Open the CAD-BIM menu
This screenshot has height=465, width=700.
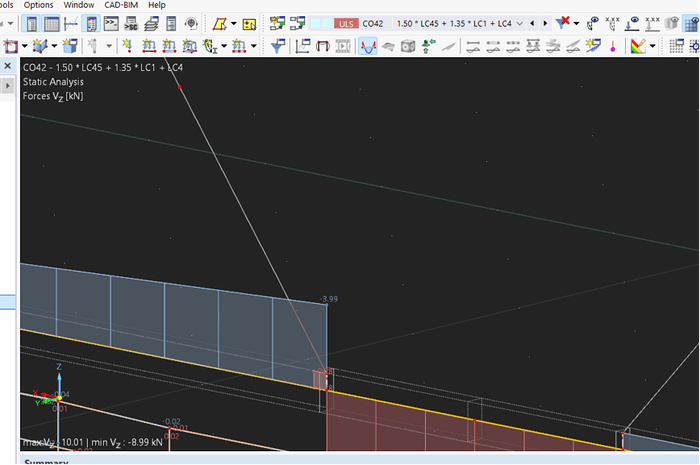(121, 5)
